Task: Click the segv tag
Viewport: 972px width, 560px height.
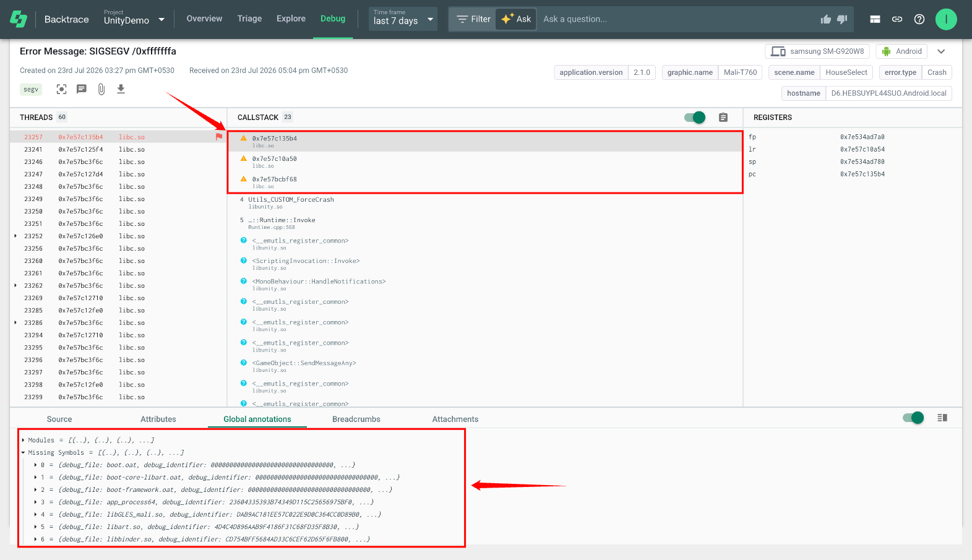Action: click(31, 90)
